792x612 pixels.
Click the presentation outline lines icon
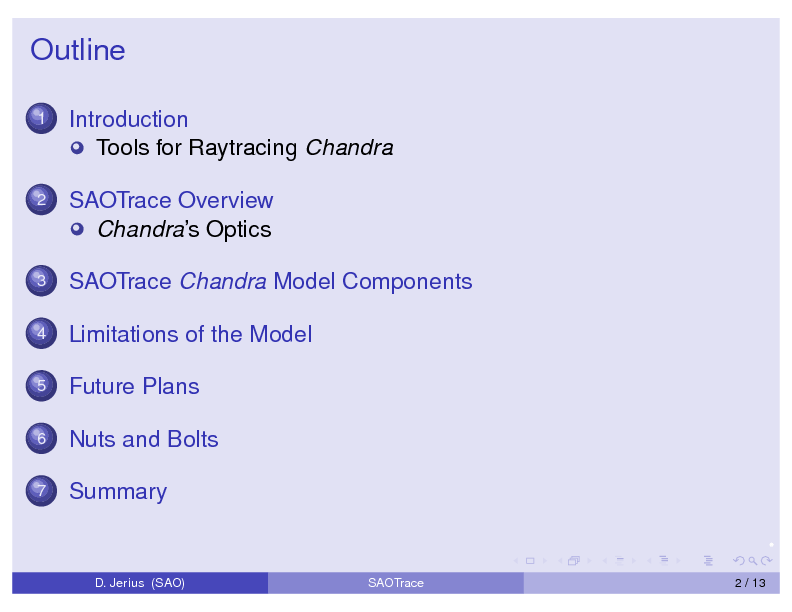pos(709,561)
